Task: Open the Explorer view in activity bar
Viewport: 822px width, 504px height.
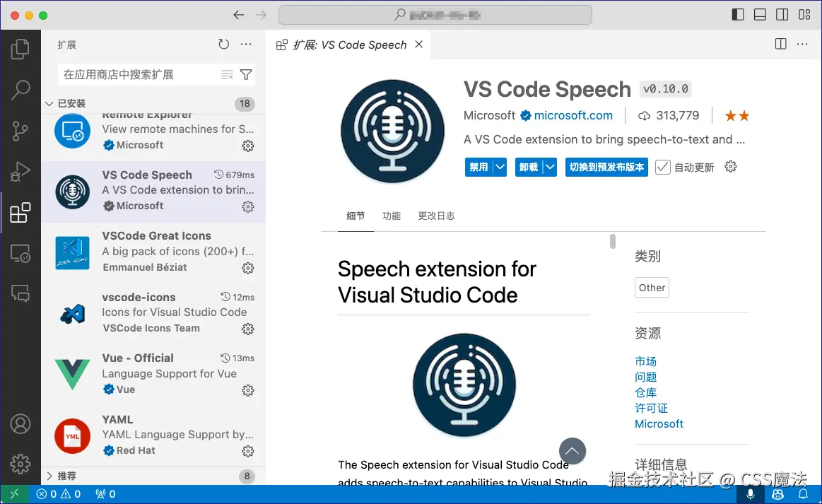Action: coord(20,49)
